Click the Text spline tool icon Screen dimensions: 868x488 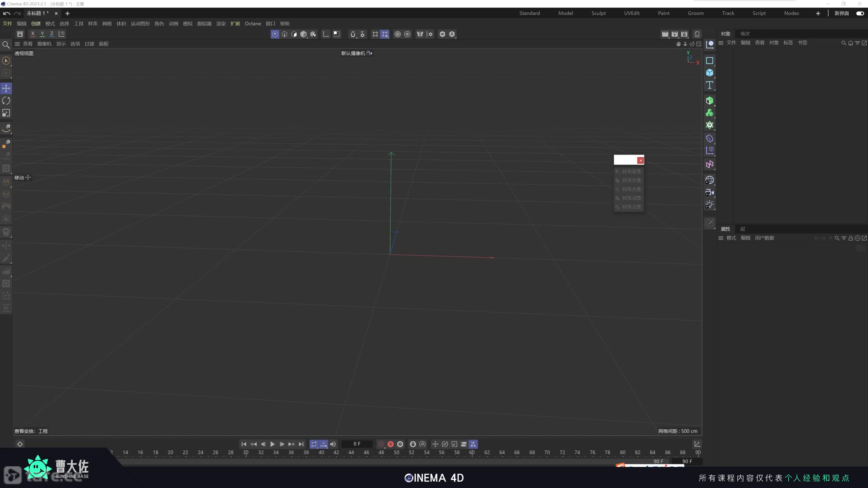click(709, 85)
